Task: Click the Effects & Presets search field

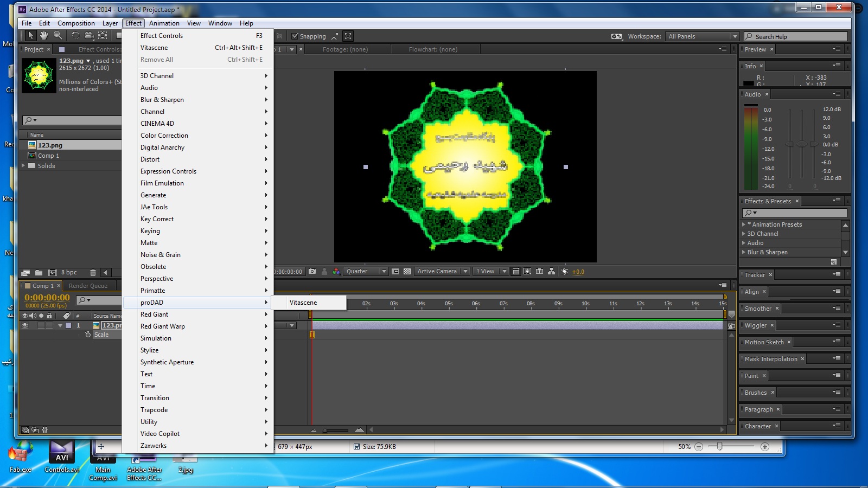Action: point(794,213)
